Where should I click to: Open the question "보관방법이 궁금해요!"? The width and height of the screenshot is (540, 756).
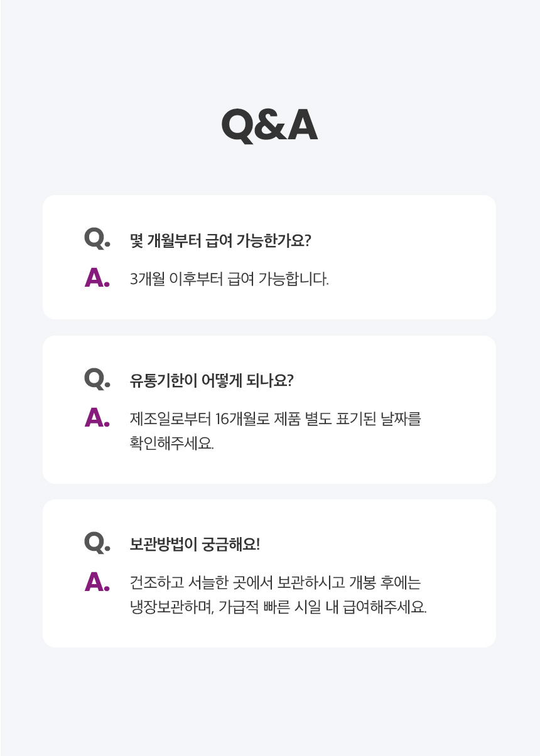195,545
